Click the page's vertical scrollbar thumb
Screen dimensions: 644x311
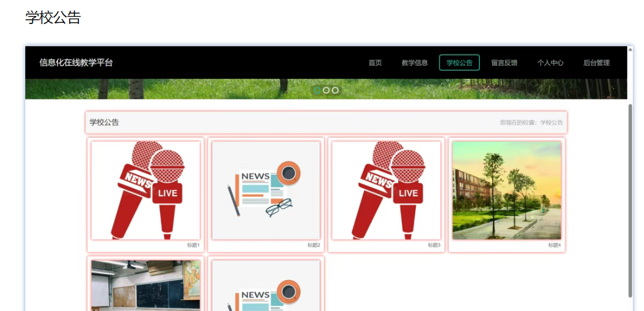(x=630, y=201)
